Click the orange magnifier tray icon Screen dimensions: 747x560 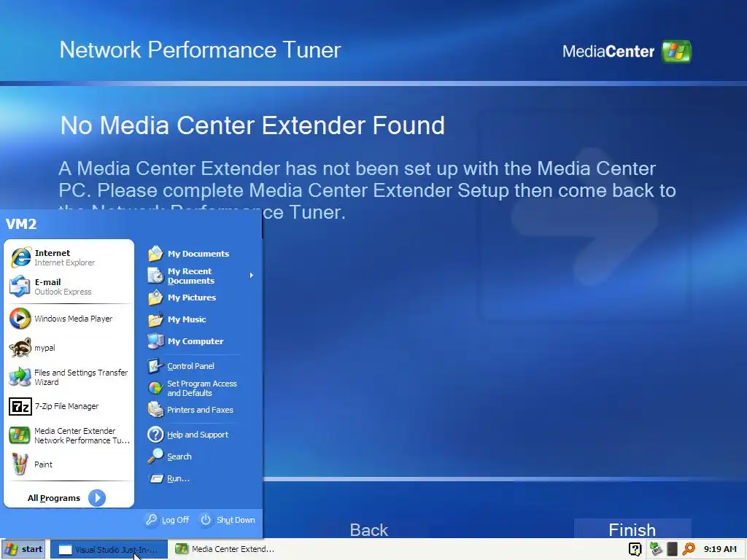pos(689,549)
